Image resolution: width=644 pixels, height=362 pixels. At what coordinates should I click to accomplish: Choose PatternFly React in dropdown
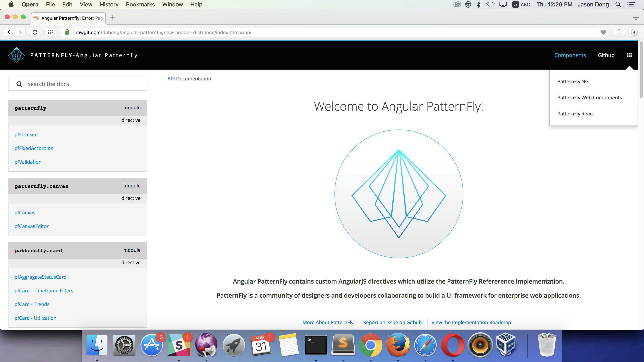coord(576,114)
